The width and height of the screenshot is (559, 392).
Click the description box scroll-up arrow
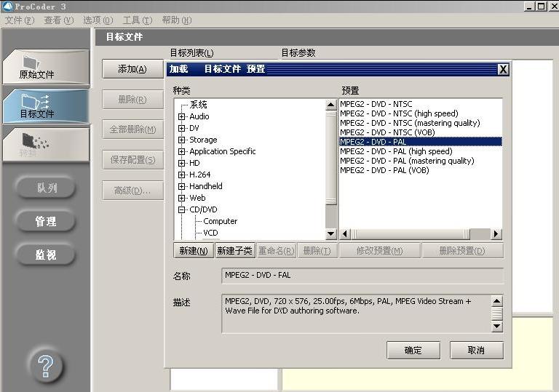[497, 301]
